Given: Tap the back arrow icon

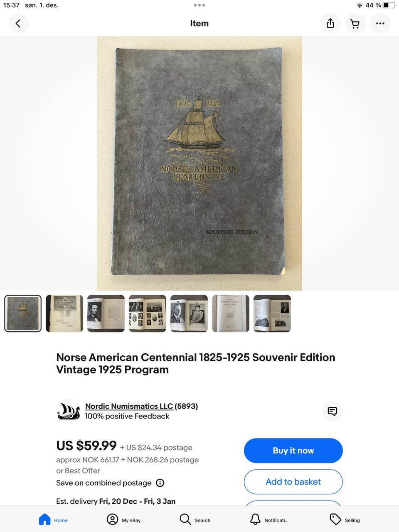Looking at the screenshot, I should pos(18,24).
